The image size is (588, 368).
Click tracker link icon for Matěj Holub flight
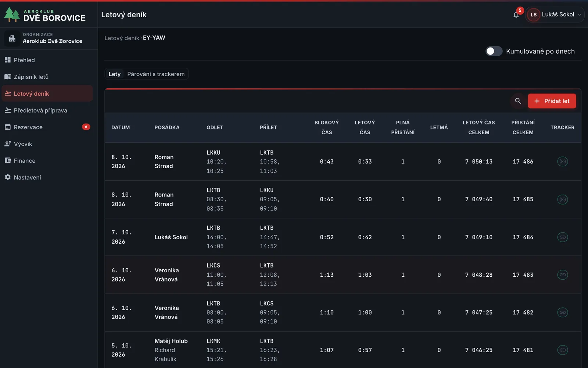562,350
